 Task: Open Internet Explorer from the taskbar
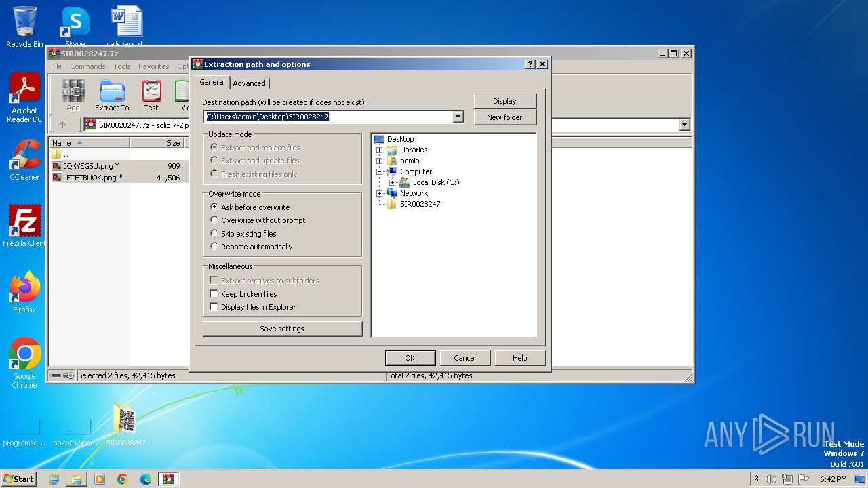click(x=54, y=479)
